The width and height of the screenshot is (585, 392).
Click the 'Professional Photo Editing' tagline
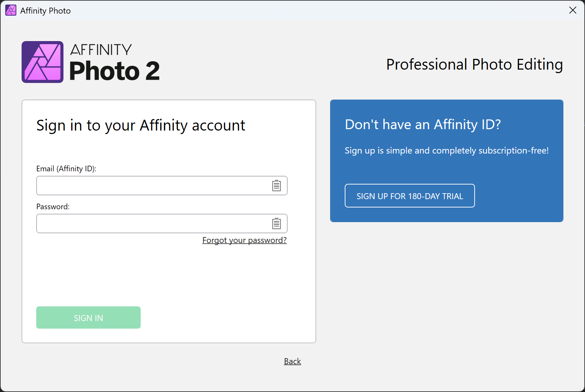coord(475,64)
